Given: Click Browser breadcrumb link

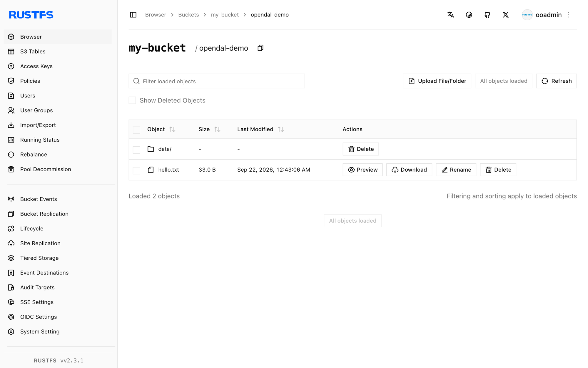Looking at the screenshot, I should pos(156,15).
